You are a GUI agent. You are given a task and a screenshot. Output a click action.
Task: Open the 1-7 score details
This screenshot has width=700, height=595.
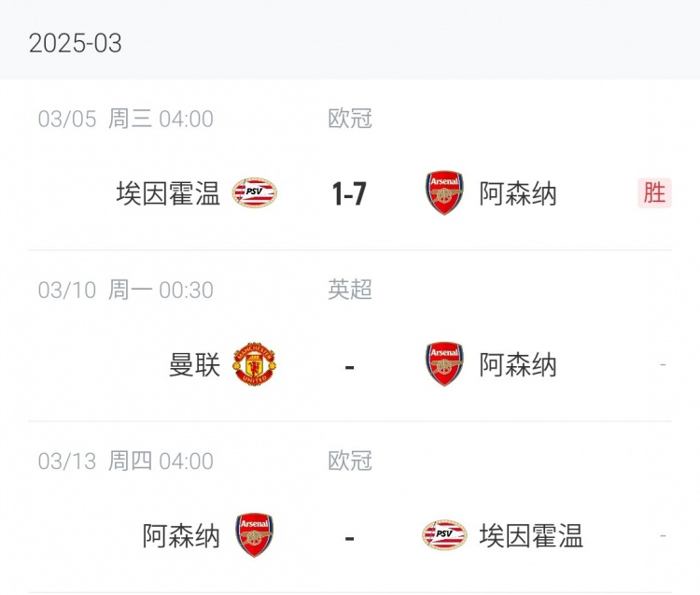349,193
